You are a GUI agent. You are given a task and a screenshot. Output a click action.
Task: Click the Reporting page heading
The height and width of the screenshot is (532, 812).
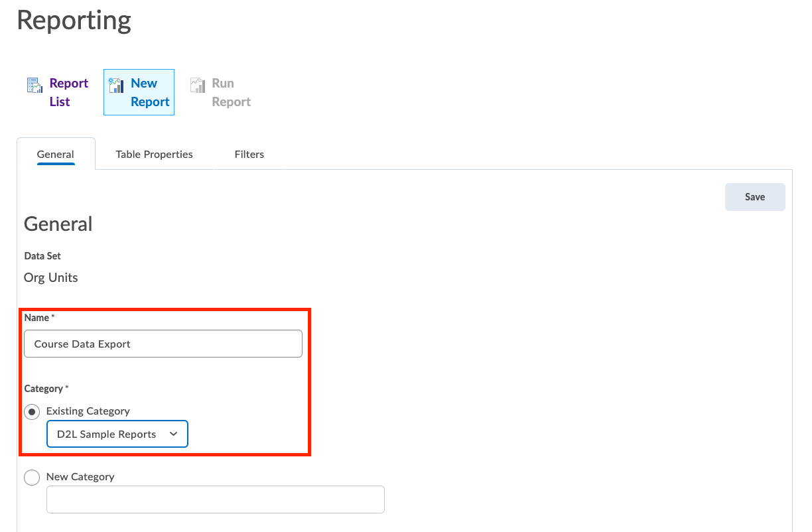(x=74, y=21)
